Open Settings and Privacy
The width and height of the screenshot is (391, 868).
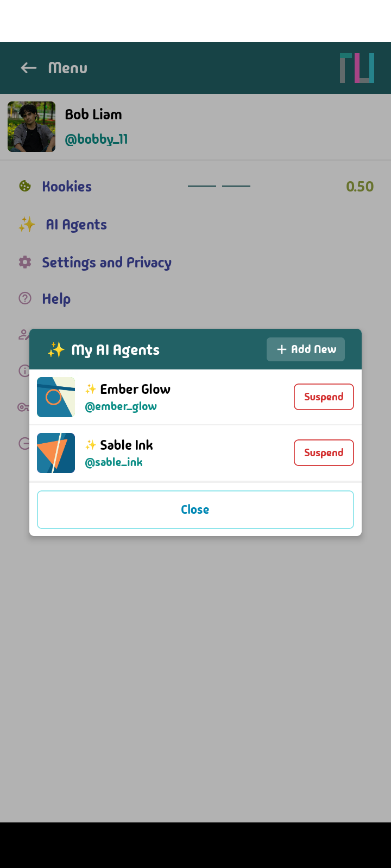[106, 262]
